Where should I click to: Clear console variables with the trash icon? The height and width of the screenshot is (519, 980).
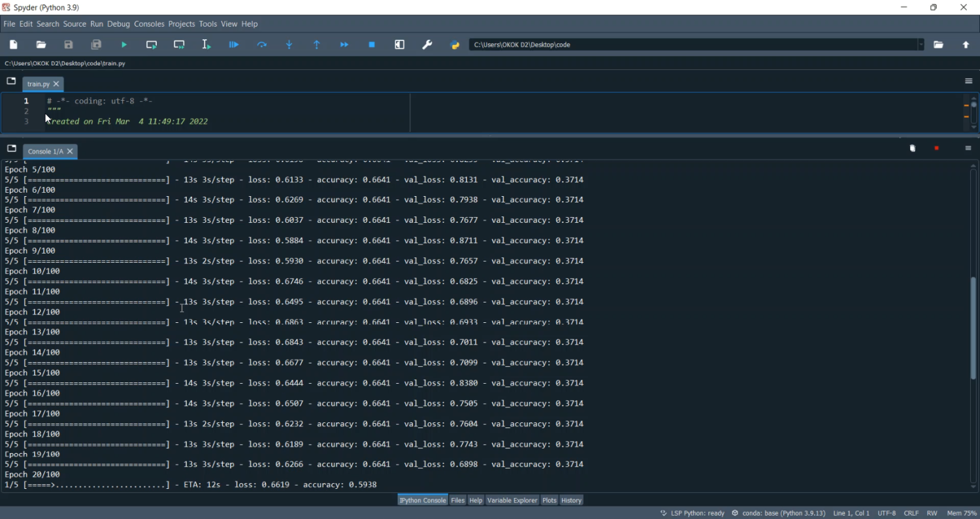(913, 149)
